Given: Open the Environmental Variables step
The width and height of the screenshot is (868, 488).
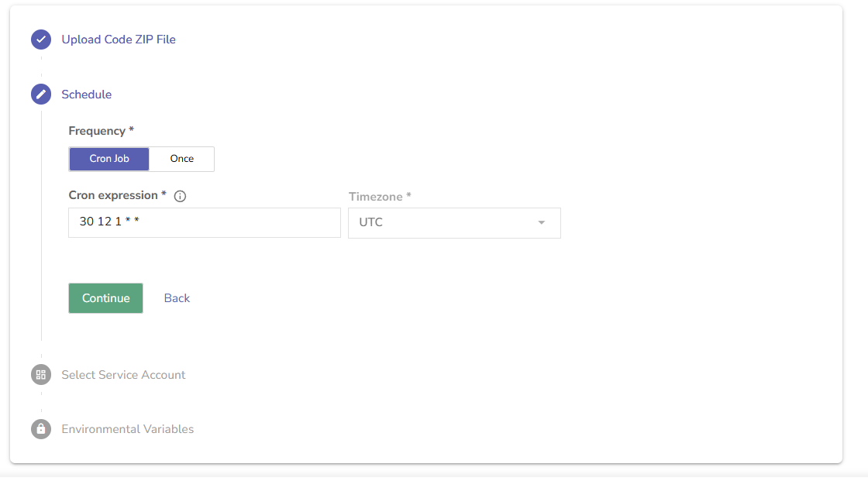Looking at the screenshot, I should click(x=128, y=429).
